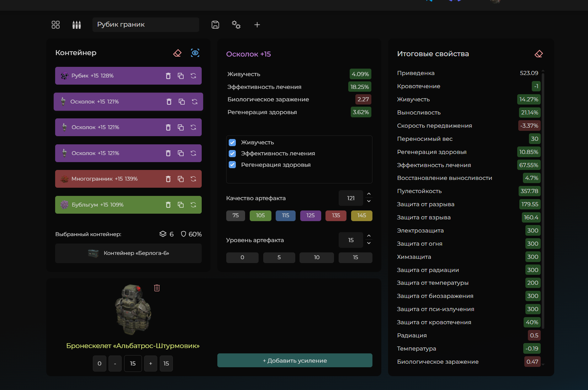Add a new build with plus icon
Viewport: 588px width, 390px height.
coord(257,25)
